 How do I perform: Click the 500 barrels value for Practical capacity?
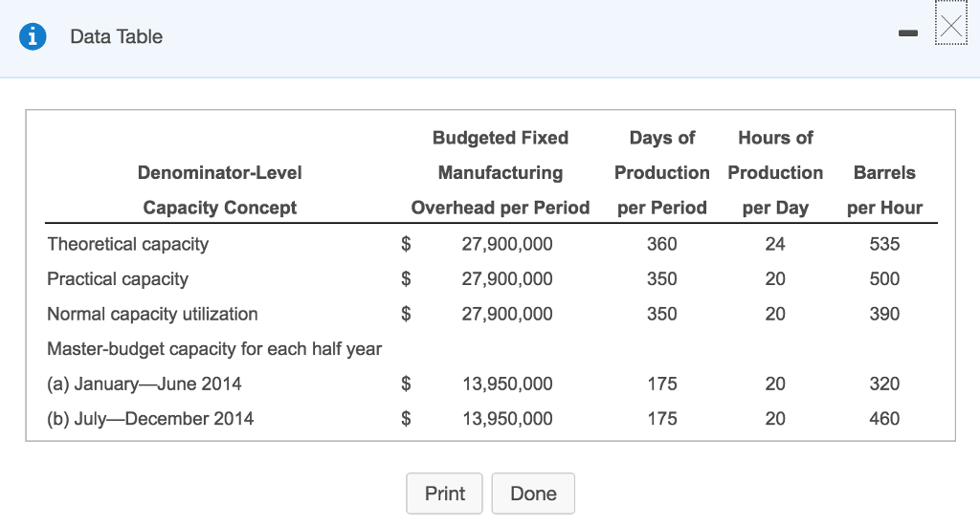(x=884, y=279)
